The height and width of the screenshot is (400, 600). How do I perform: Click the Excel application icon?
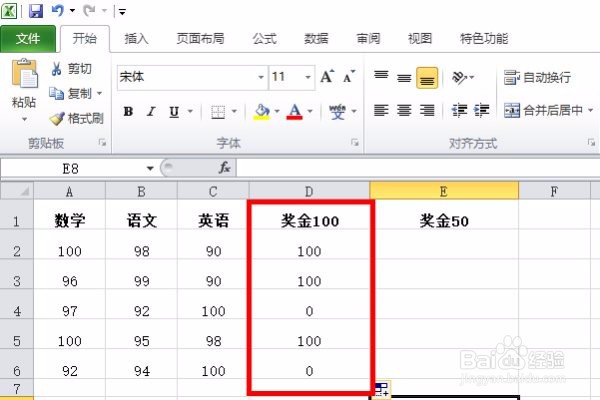click(x=9, y=11)
